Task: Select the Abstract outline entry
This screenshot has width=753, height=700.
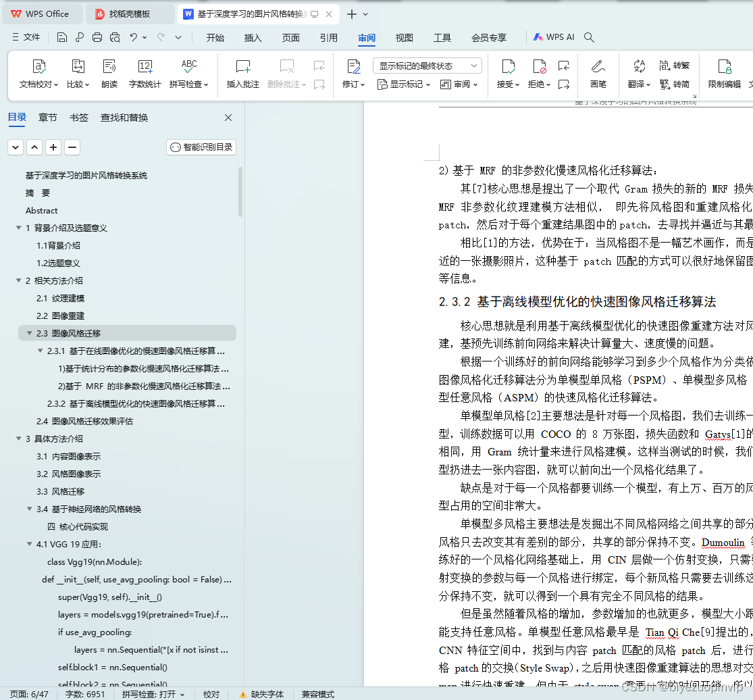Action: [x=42, y=210]
